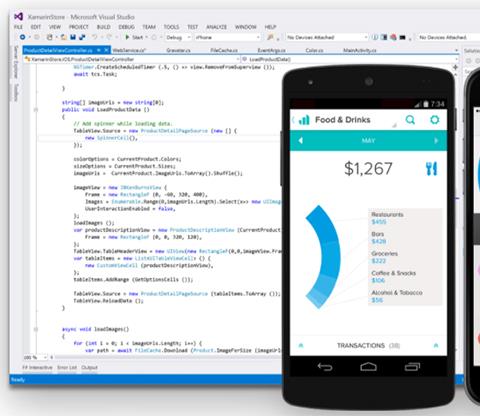Click the green Start debugging button
Viewport: 480px width, 416px height.
[x=134, y=37]
